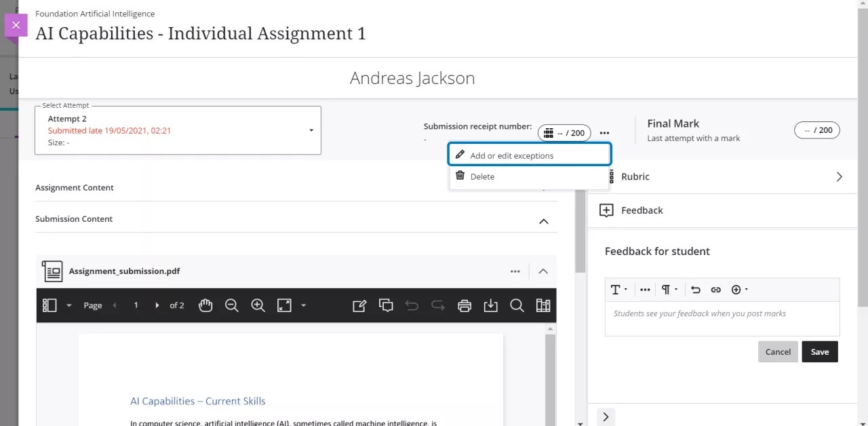The width and height of the screenshot is (868, 426).
Task: Collapse the Submission Content section
Action: pyautogui.click(x=543, y=220)
